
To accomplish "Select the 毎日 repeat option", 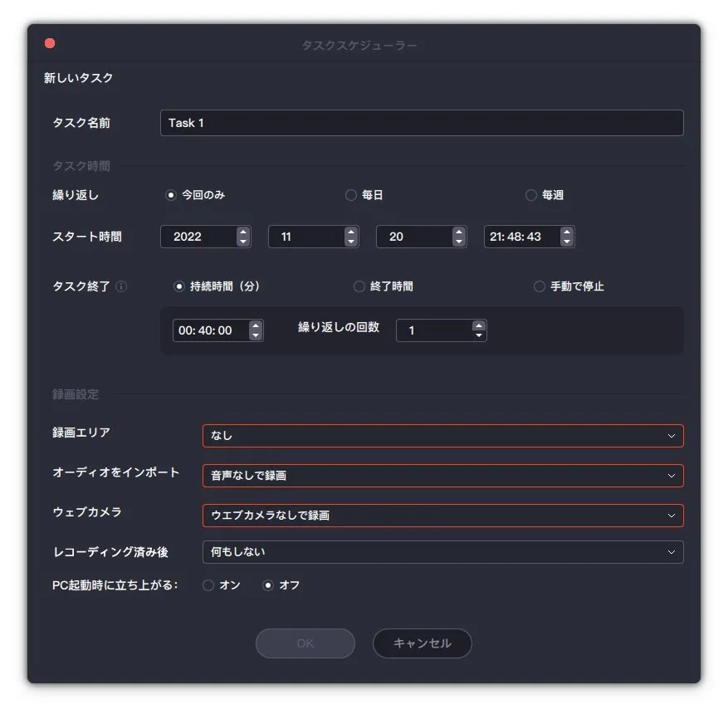I will [x=351, y=195].
